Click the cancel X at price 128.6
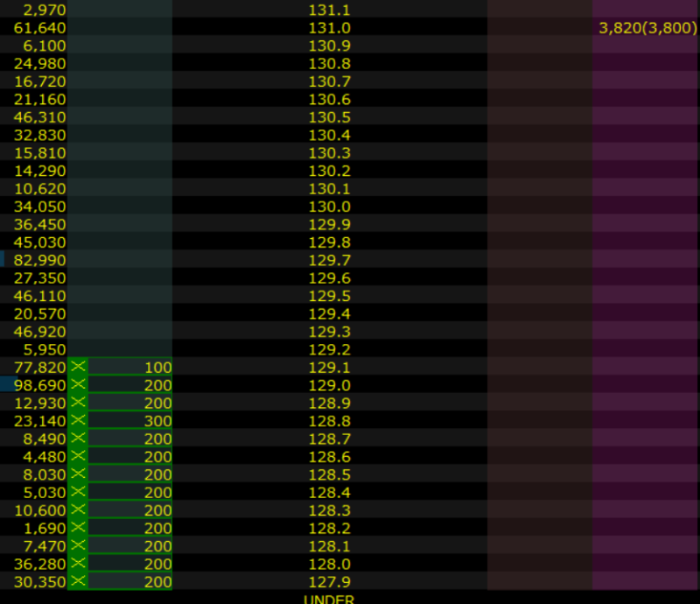This screenshot has height=604, width=700. pos(79,456)
